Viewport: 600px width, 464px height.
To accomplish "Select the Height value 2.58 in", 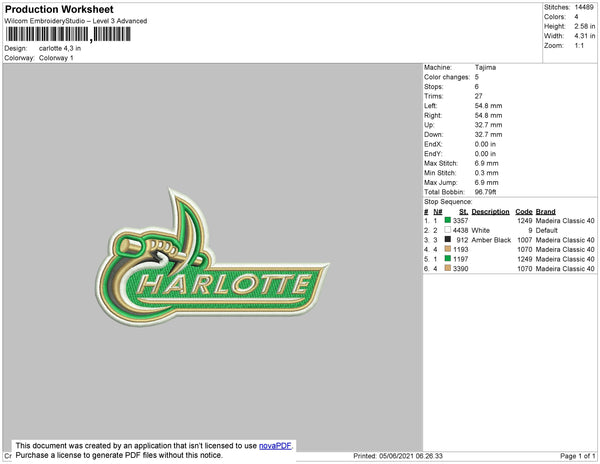I will tap(585, 26).
